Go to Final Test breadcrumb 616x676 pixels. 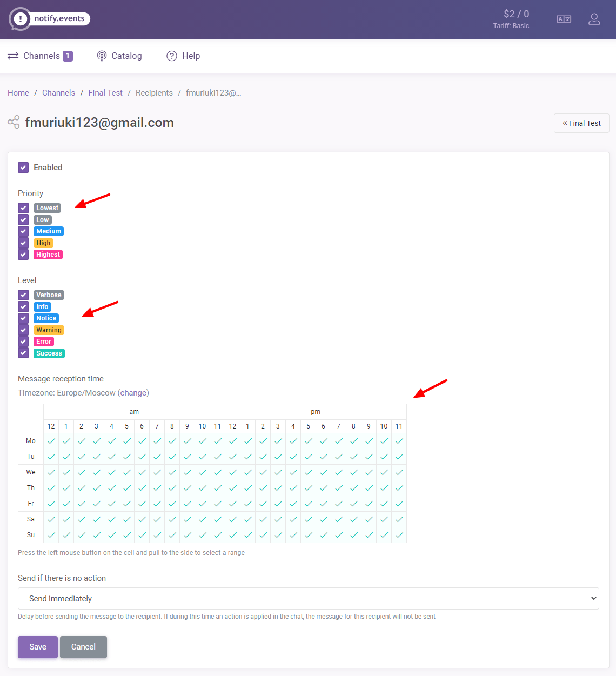(x=105, y=93)
